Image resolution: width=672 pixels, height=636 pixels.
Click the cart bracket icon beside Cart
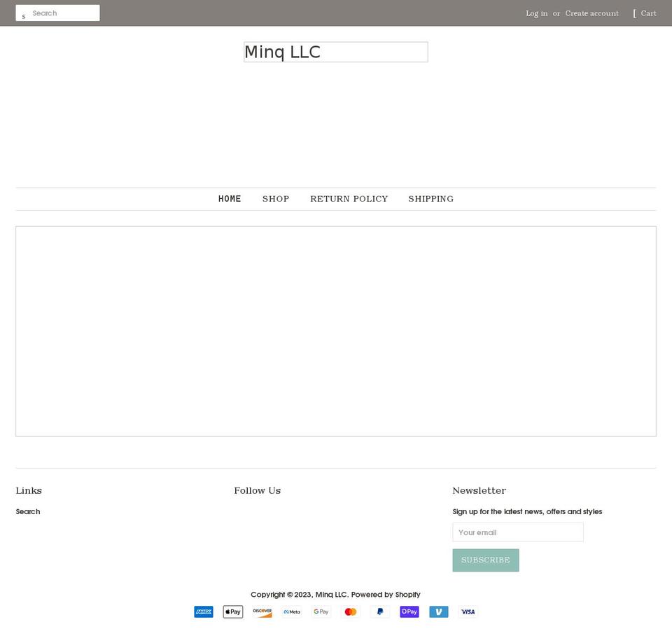click(635, 14)
